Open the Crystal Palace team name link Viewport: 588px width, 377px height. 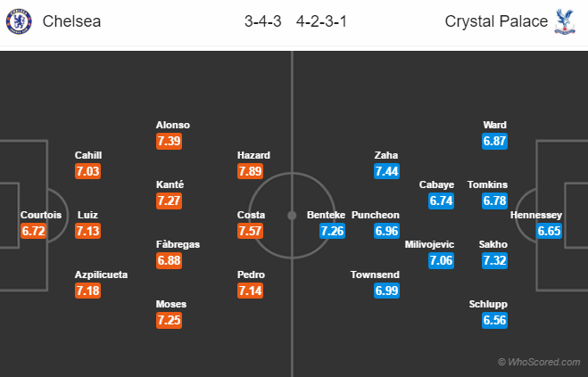point(497,21)
